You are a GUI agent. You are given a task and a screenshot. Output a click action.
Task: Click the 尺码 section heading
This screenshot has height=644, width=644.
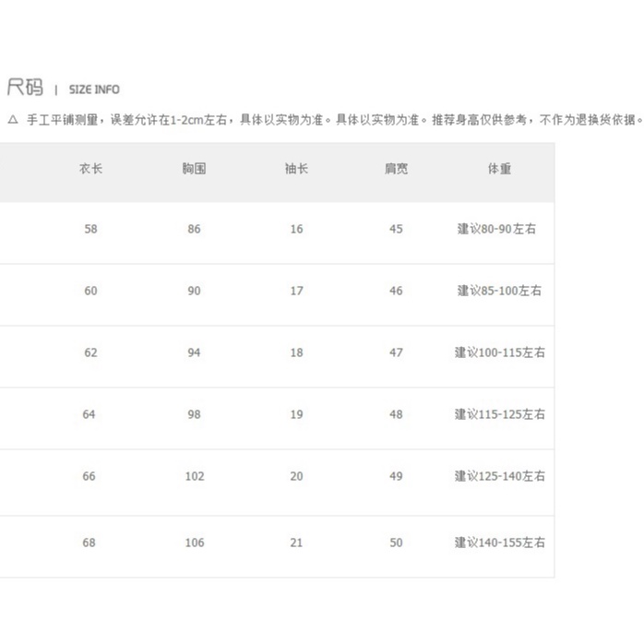[x=25, y=89]
